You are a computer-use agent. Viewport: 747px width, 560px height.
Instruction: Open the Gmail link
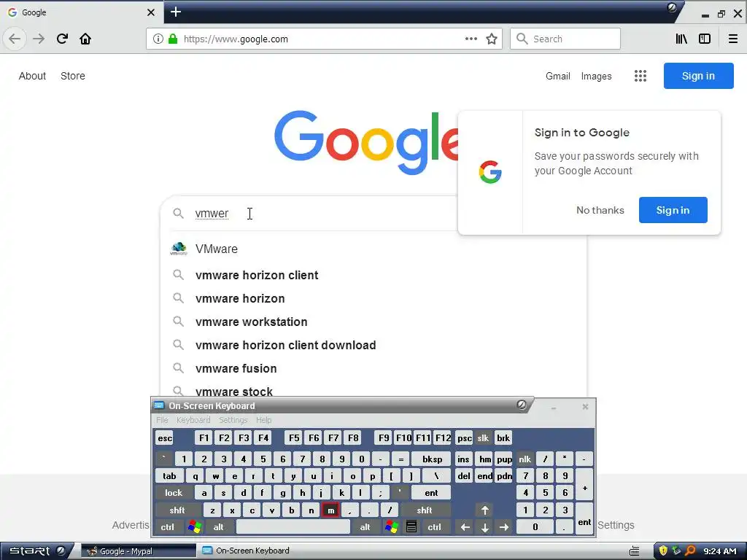558,76
